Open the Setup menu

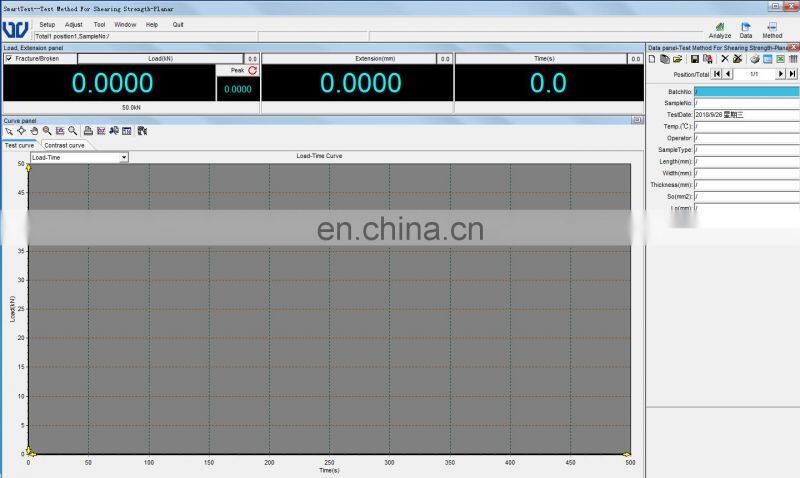point(47,24)
